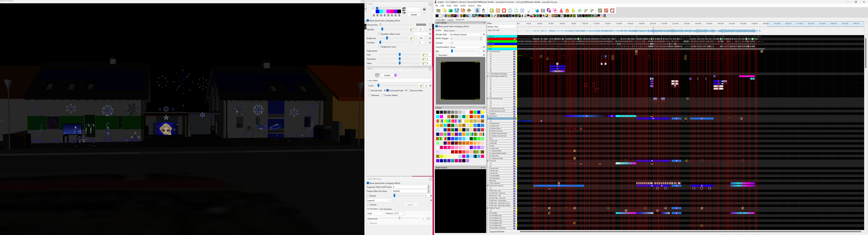The height and width of the screenshot is (235, 868).
Task: Click the Update button in Effect panel
Action: pyautogui.click(x=387, y=75)
